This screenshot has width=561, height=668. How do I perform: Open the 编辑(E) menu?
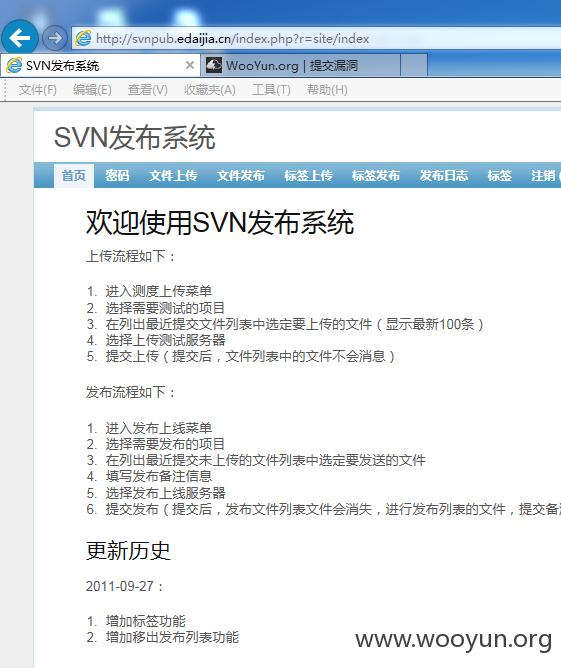tap(92, 90)
